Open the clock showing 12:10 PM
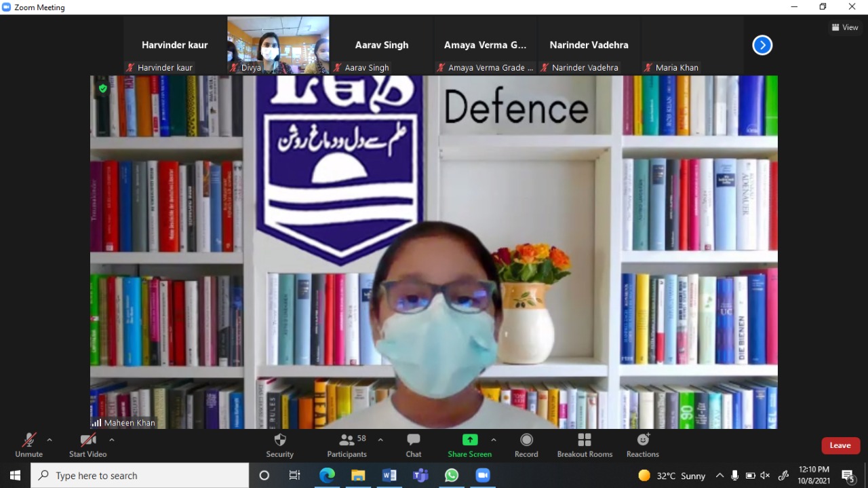 tap(814, 475)
